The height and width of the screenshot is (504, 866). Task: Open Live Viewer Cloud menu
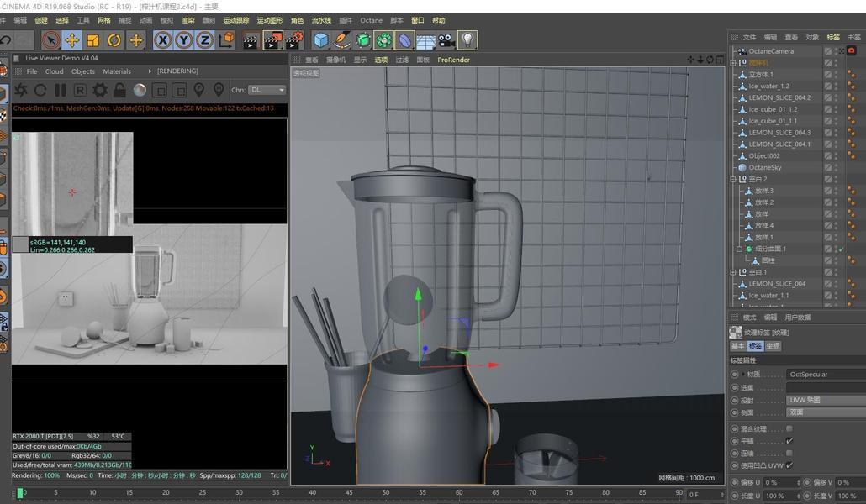pos(54,71)
